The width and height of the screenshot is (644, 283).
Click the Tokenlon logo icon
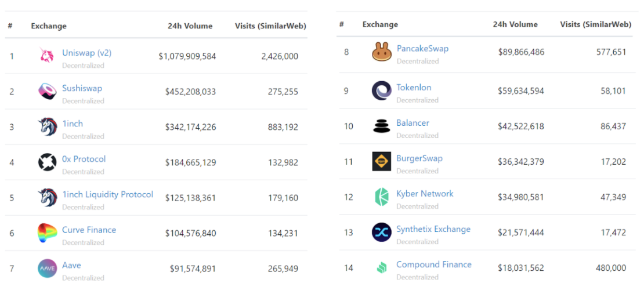[381, 91]
